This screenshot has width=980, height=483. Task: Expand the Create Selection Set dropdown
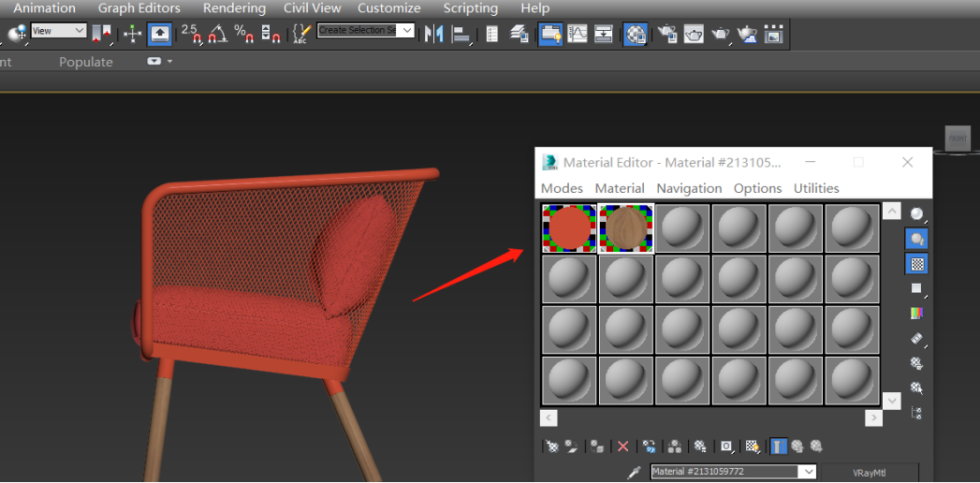tap(406, 30)
